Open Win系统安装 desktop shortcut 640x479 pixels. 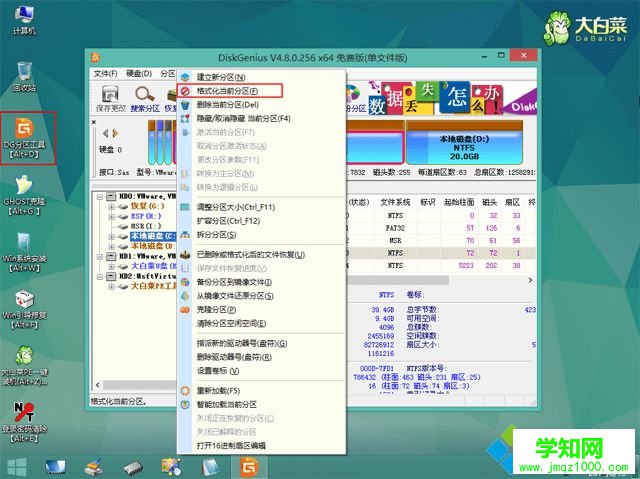point(24,252)
